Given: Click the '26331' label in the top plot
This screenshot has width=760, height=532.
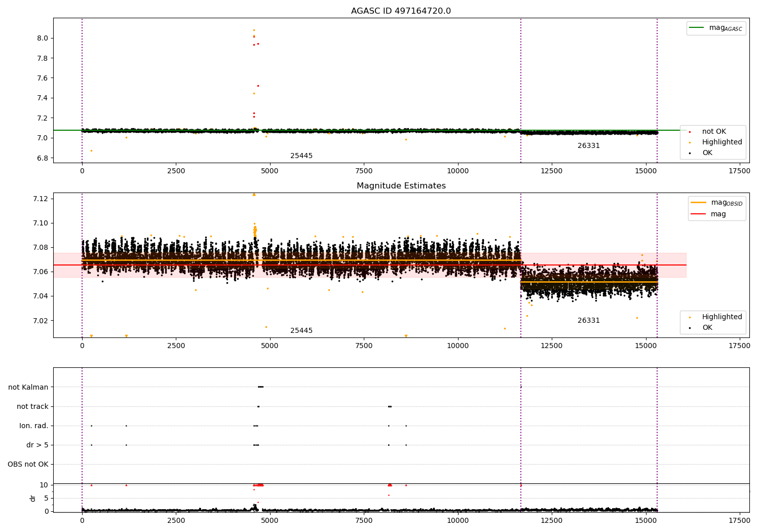Looking at the screenshot, I should click(x=589, y=146).
